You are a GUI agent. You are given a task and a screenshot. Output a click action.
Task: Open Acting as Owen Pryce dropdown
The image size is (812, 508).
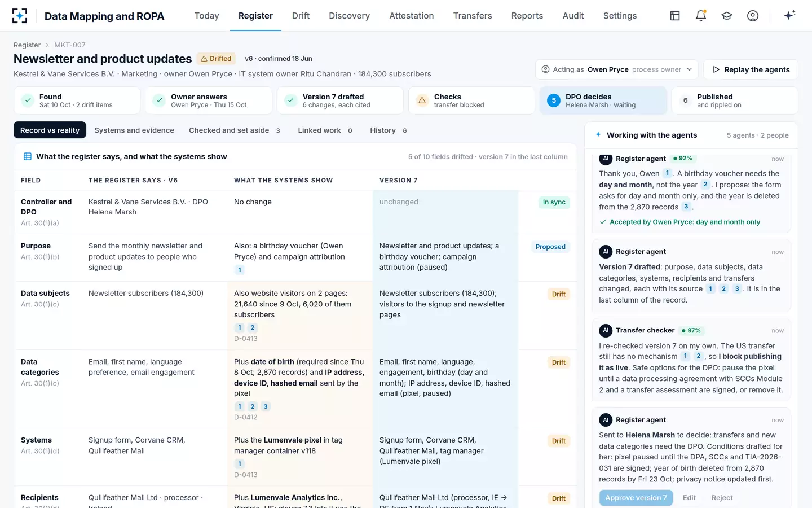click(617, 69)
